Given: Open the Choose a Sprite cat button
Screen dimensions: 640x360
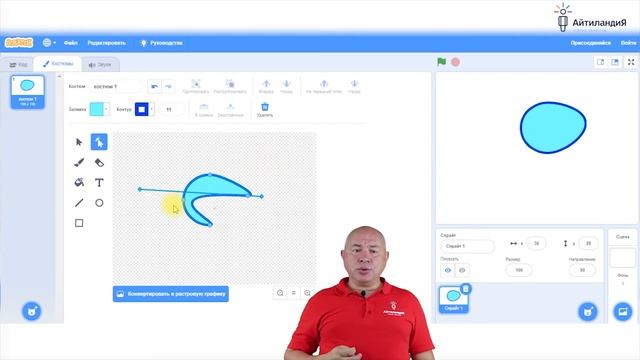Looking at the screenshot, I should [588, 312].
